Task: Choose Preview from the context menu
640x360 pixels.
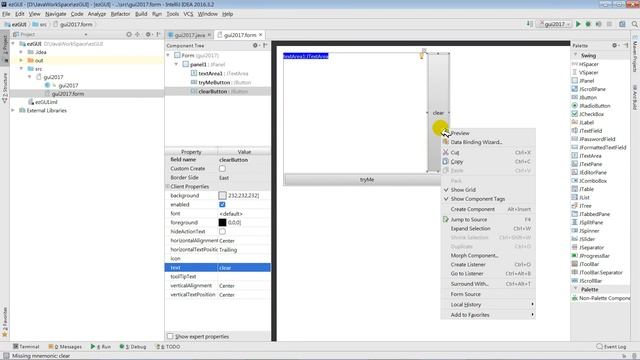Action: [488, 133]
